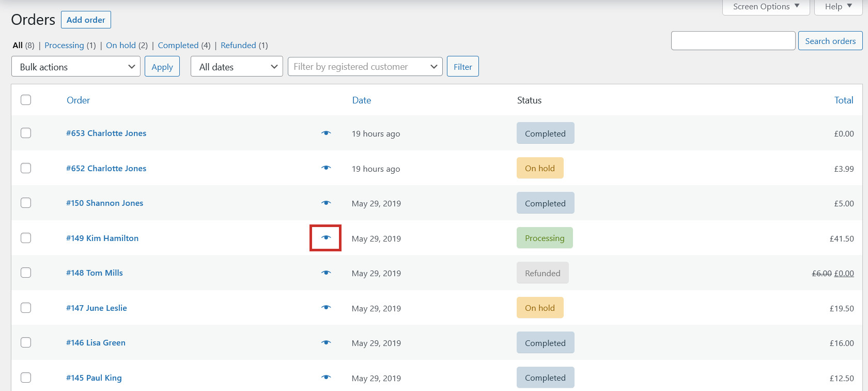
Task: Open preview eye for order #150
Action: [x=326, y=203]
